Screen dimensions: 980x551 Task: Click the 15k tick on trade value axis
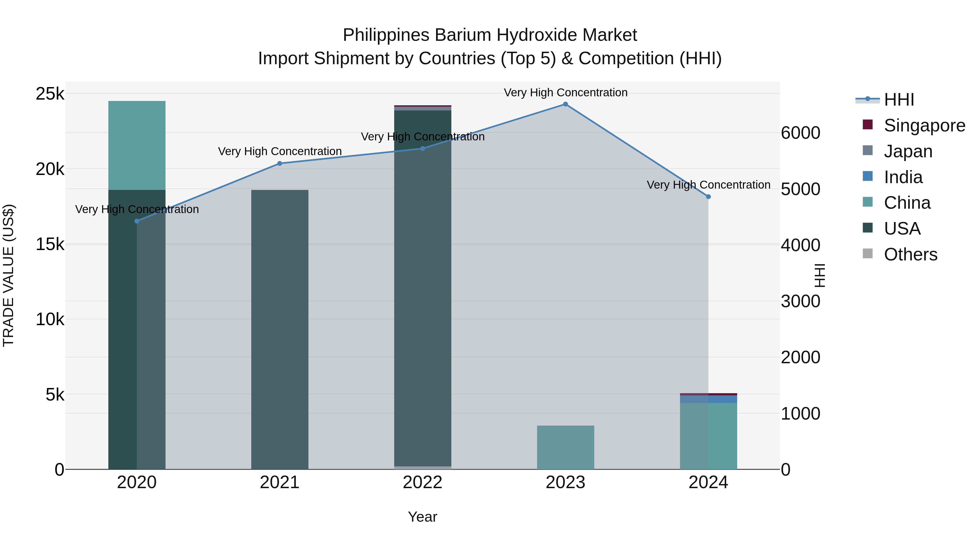(50, 244)
